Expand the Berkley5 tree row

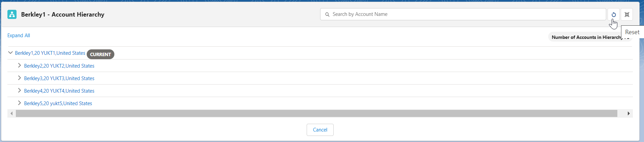click(x=20, y=103)
